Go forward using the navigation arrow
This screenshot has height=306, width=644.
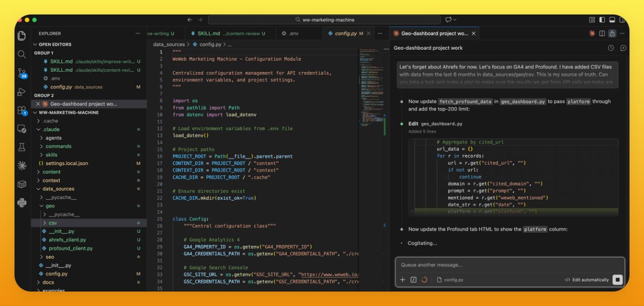(x=200, y=20)
